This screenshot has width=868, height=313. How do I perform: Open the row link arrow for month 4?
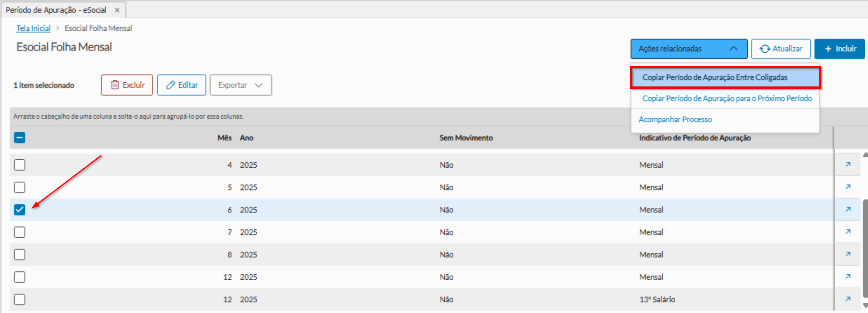[x=848, y=164]
